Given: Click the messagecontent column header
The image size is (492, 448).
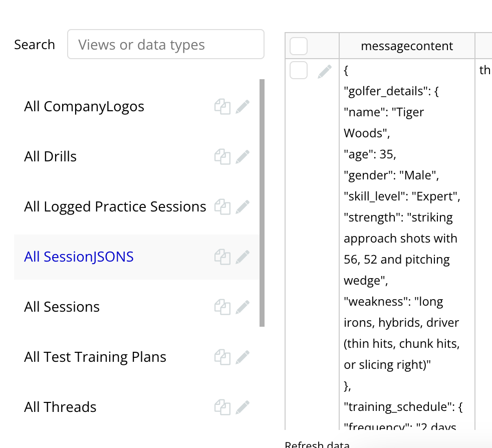Looking at the screenshot, I should pyautogui.click(x=407, y=46).
